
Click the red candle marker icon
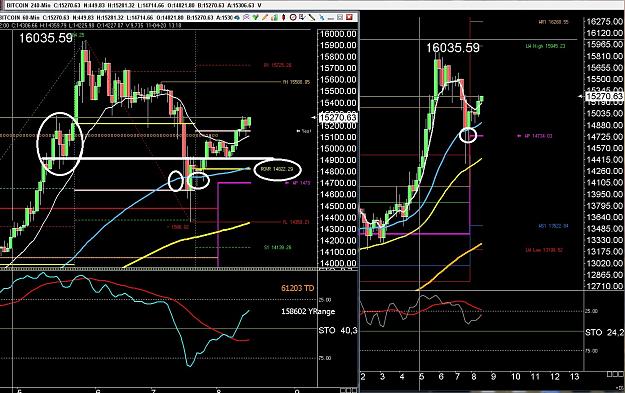click(x=283, y=17)
